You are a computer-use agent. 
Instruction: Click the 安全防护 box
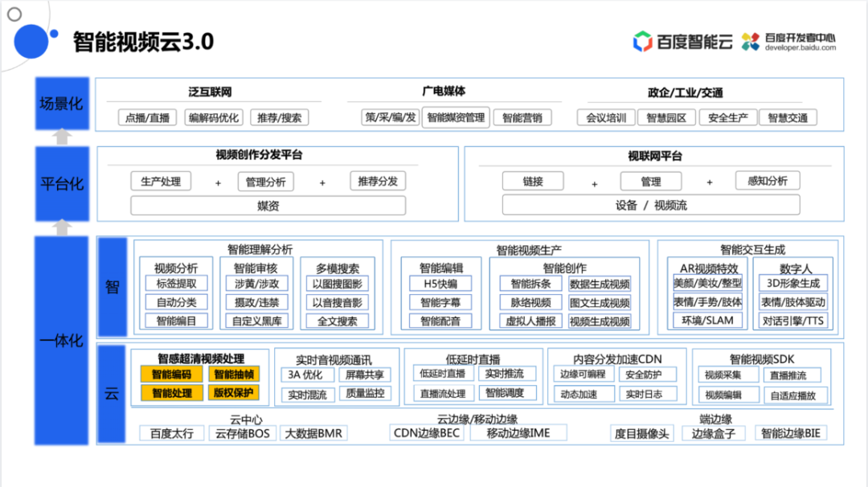(x=648, y=374)
